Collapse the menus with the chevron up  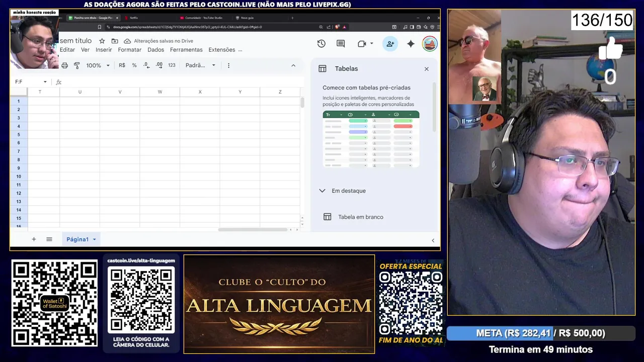click(x=293, y=65)
